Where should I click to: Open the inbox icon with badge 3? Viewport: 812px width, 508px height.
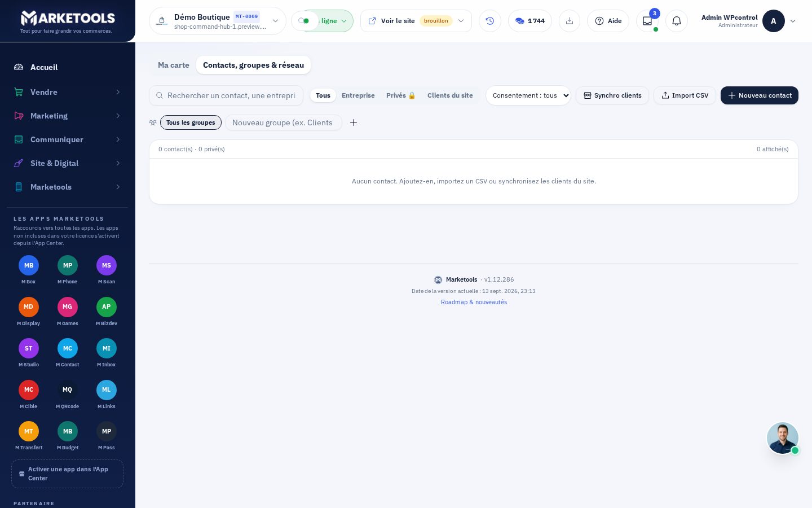[x=647, y=21]
